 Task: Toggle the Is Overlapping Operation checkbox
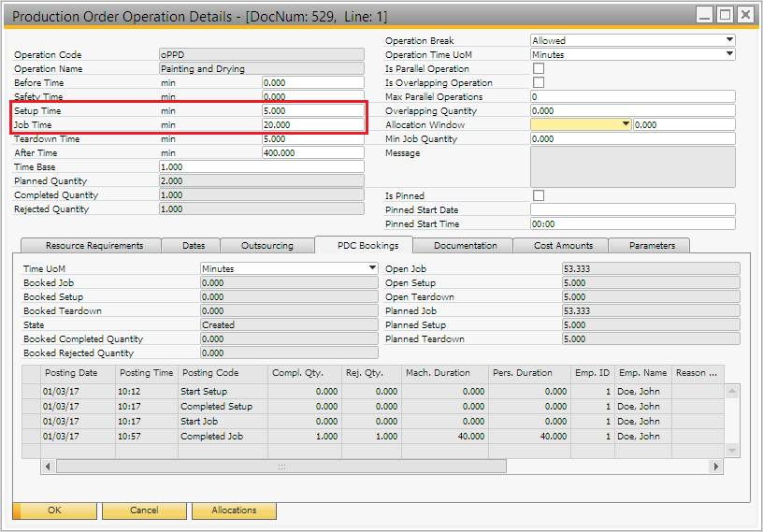pyautogui.click(x=538, y=83)
